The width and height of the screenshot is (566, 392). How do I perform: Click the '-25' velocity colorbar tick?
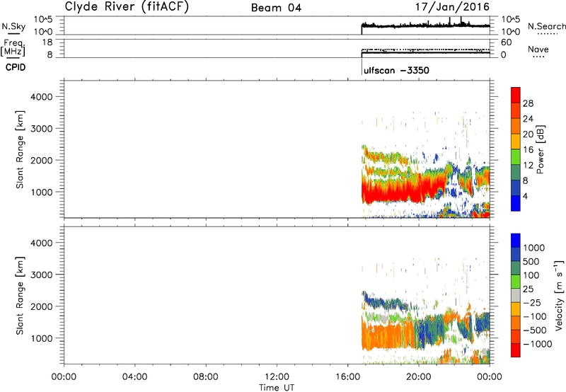click(532, 303)
